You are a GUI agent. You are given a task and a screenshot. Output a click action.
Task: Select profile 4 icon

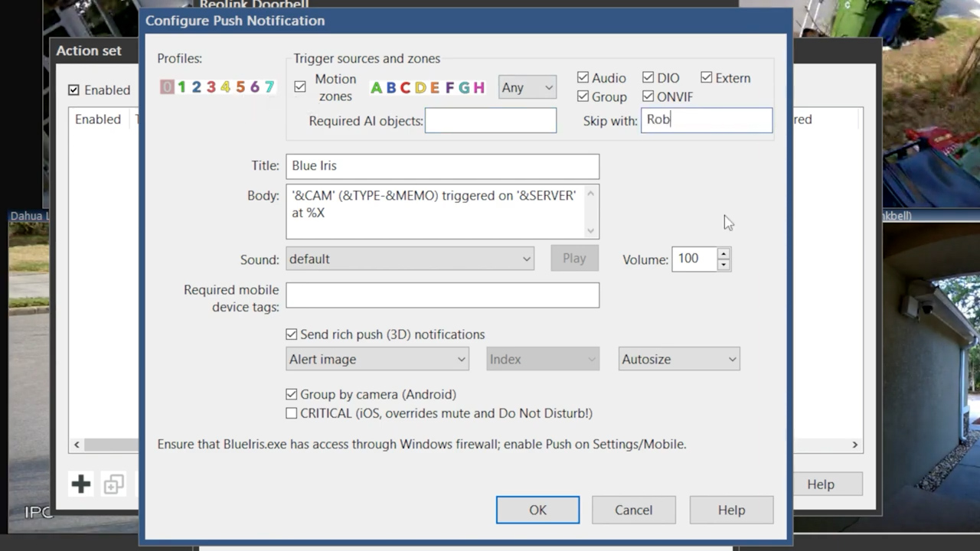(225, 87)
